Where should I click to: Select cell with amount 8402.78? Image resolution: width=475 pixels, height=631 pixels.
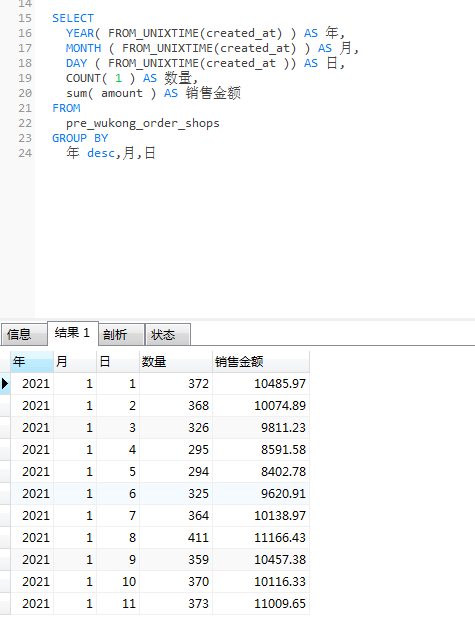(261, 472)
